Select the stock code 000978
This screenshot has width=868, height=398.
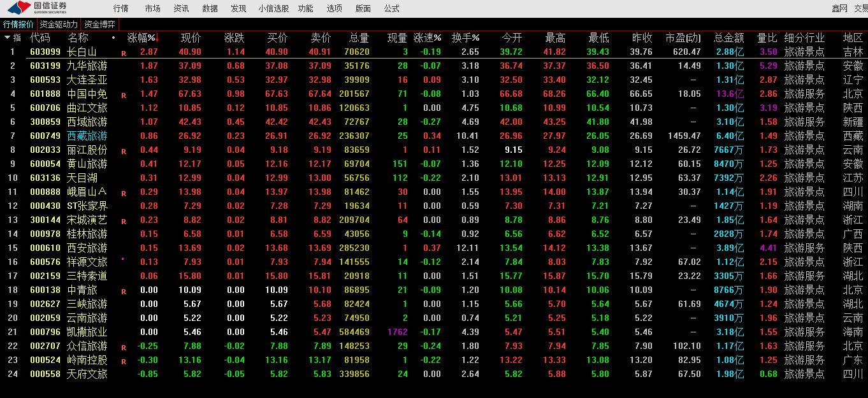coord(45,234)
